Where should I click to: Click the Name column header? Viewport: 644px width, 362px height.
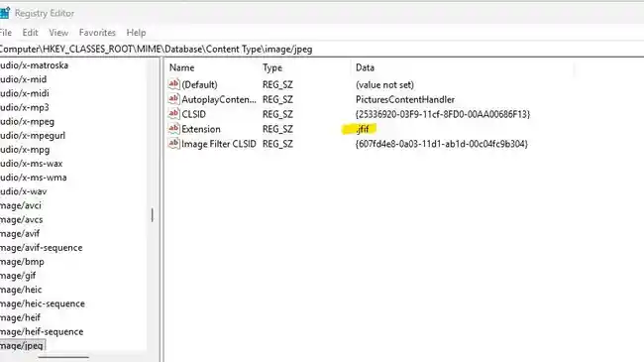coord(181,67)
